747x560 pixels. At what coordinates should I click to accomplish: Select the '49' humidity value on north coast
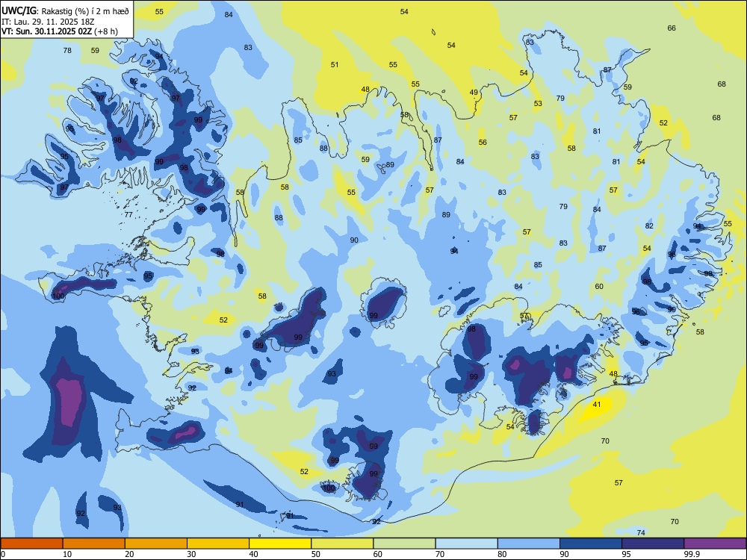(x=474, y=93)
